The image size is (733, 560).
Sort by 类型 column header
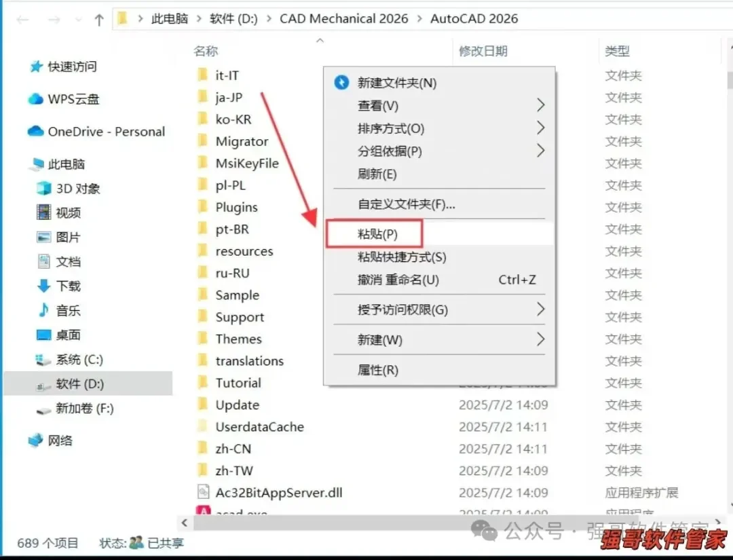pos(617,51)
